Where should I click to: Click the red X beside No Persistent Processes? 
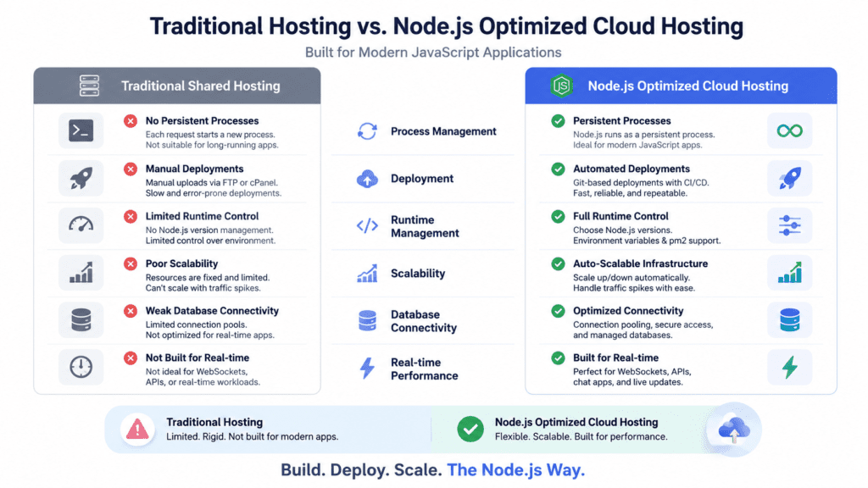click(x=131, y=121)
